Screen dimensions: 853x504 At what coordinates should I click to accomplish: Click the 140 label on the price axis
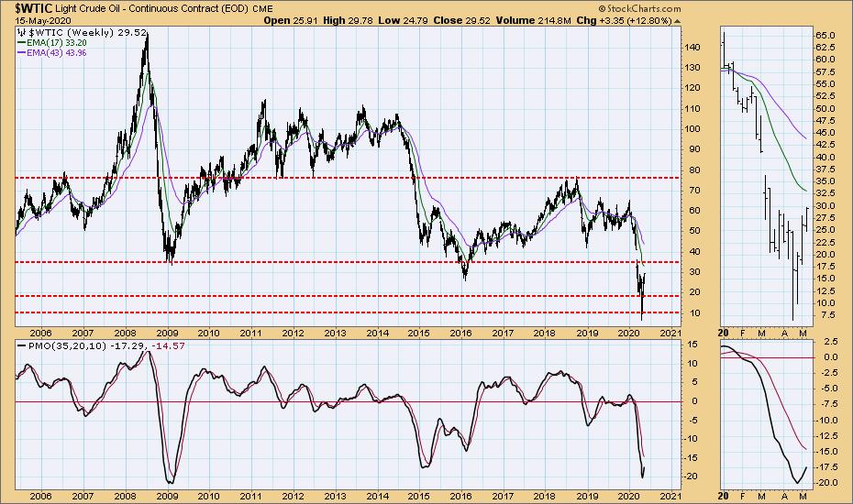[692, 48]
